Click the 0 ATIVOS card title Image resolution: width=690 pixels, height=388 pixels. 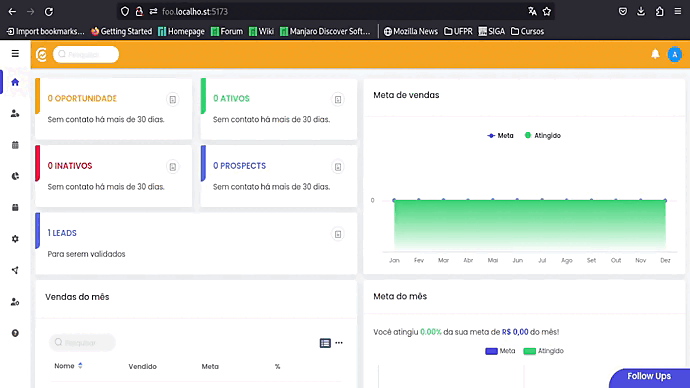[231, 99]
